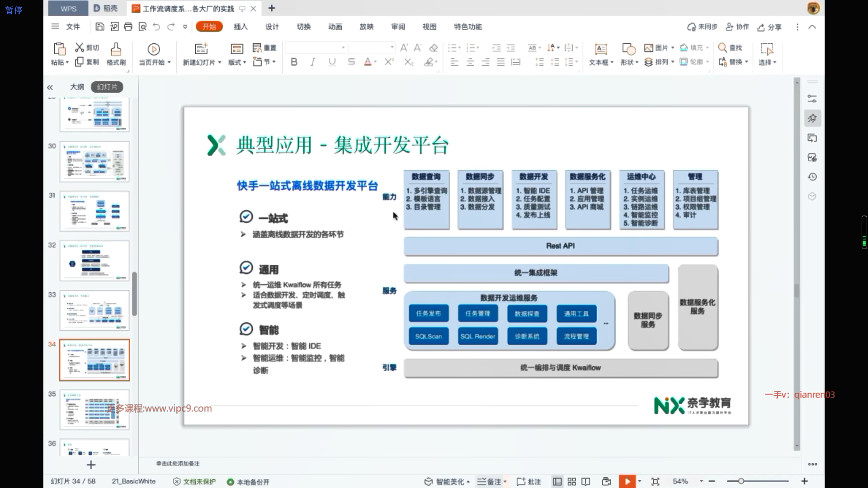Open the Insert (插入) ribbon tab
The image size is (868, 488).
[241, 27]
